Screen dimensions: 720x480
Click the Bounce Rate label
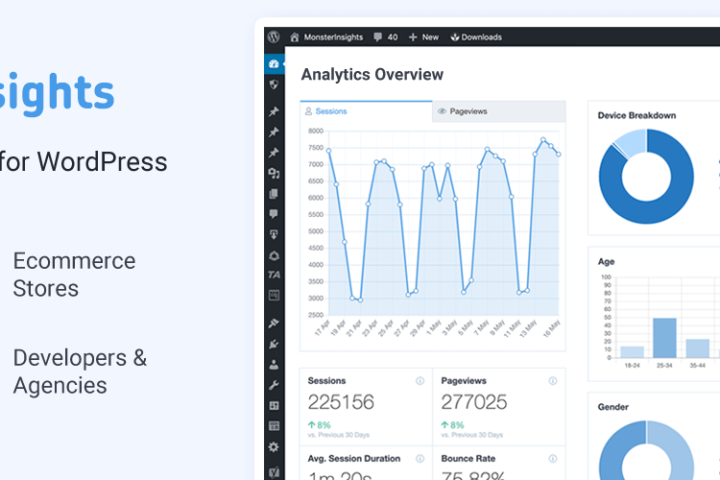coord(468,458)
